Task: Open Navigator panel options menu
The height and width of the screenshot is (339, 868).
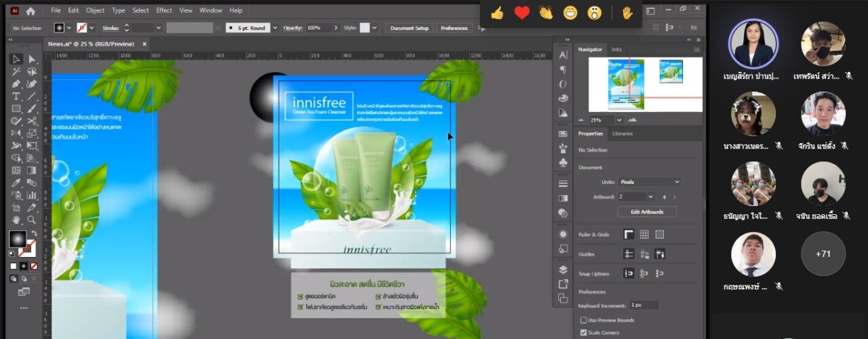Action: (x=696, y=49)
